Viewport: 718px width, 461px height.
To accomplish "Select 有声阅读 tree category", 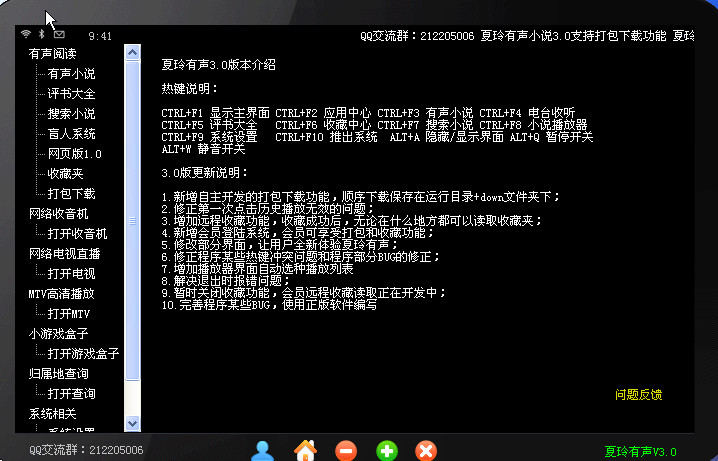I will tap(52, 54).
